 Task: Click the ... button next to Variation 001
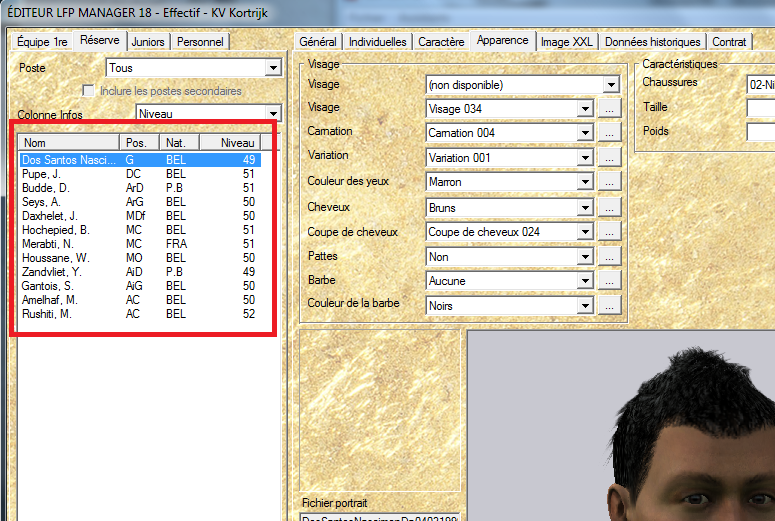609,158
